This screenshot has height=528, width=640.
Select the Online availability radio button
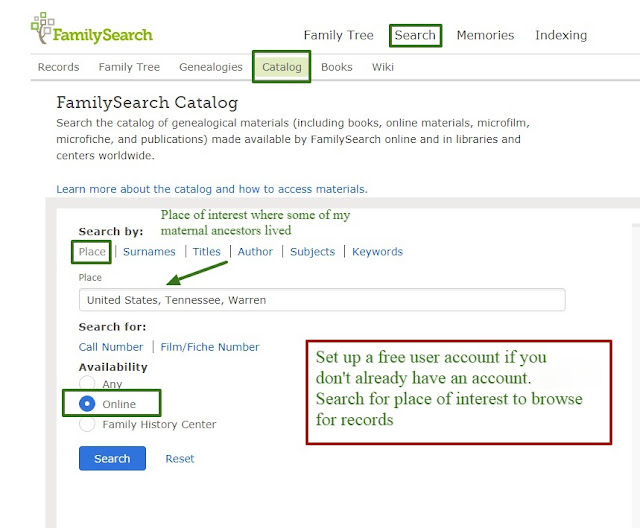87,404
